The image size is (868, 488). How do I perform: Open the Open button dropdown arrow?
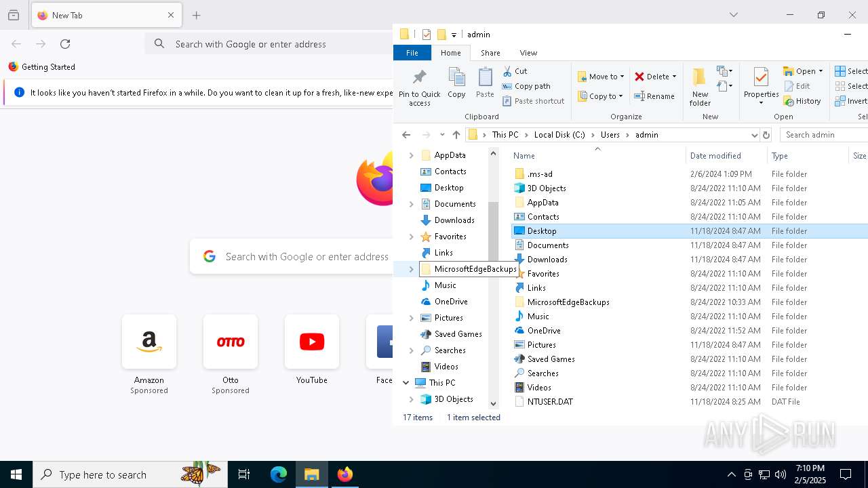tap(821, 71)
